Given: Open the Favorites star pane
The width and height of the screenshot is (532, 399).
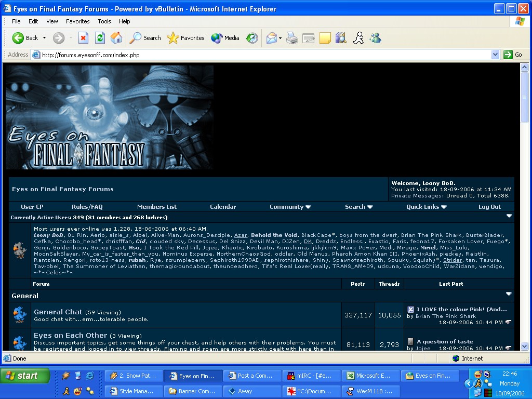Looking at the screenshot, I should pos(185,37).
